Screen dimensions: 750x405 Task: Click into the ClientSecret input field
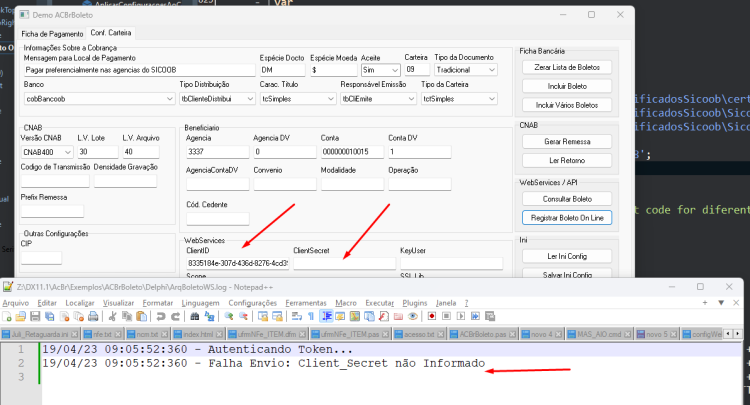coord(344,263)
